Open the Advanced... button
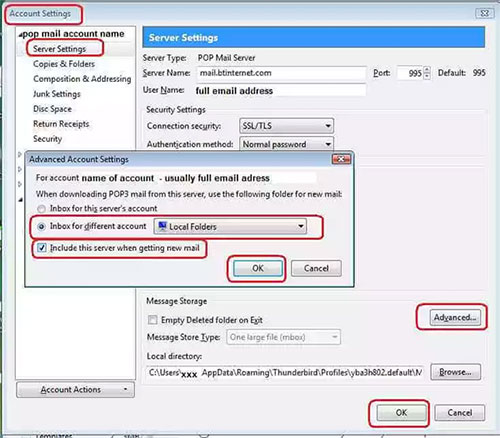 (455, 317)
